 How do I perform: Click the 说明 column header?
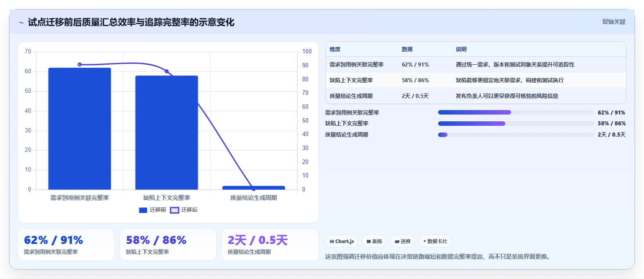point(461,49)
